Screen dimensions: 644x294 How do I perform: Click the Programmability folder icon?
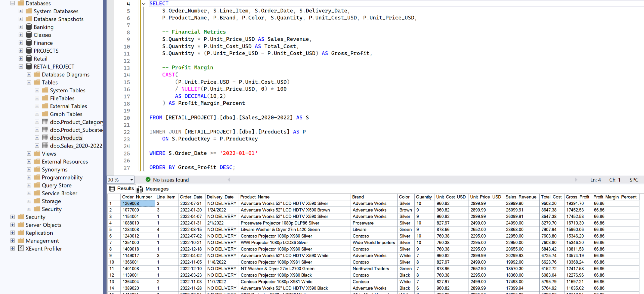pyautogui.click(x=37, y=177)
